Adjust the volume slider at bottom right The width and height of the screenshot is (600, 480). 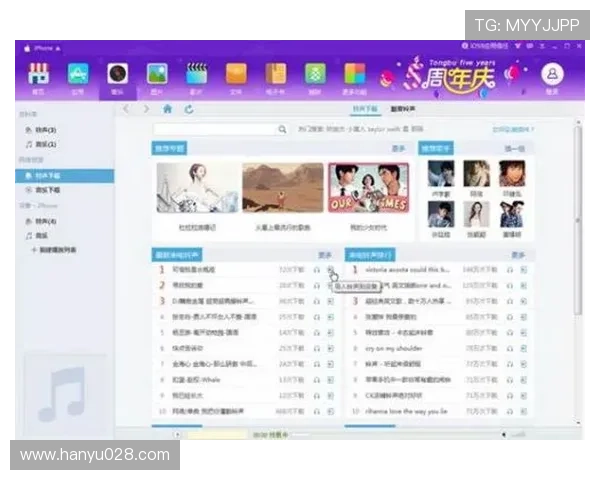click(x=518, y=434)
